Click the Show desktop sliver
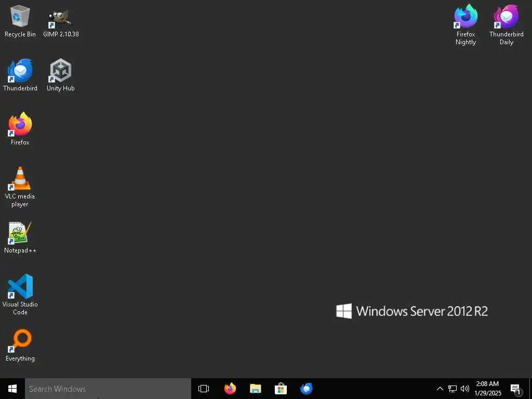532x399 pixels. tap(530, 389)
